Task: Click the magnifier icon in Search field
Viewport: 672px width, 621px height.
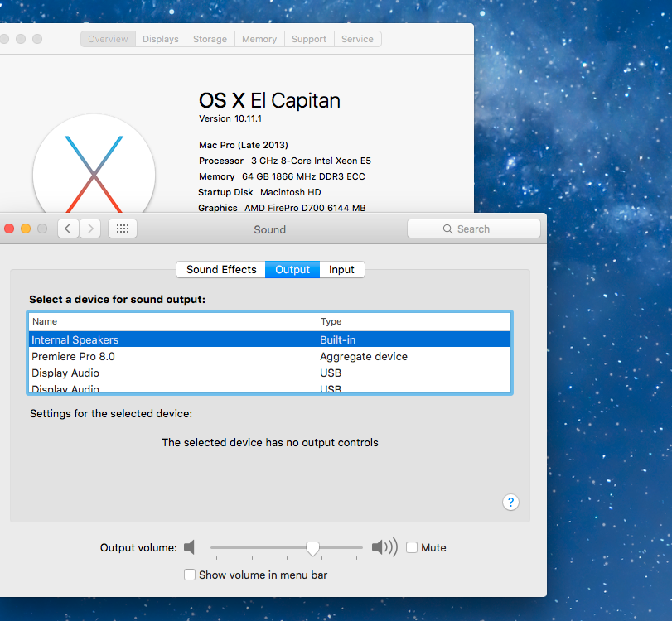Action: coord(447,229)
